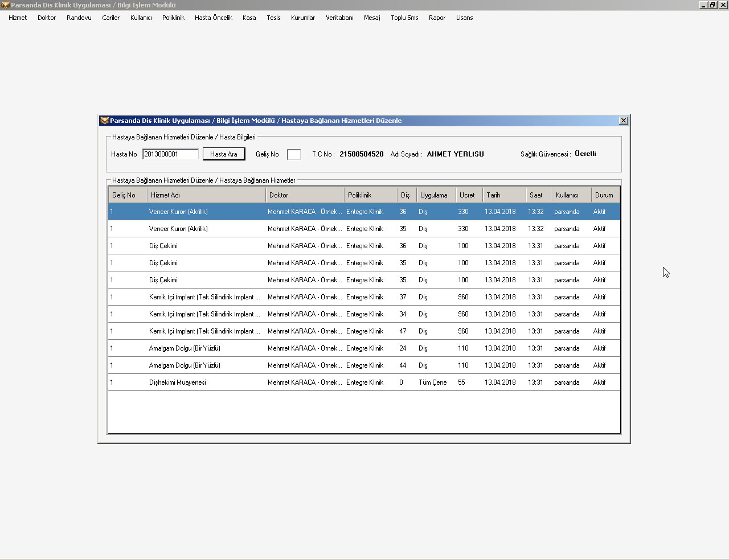
Task: Open the Poliklinik menu
Action: (173, 18)
